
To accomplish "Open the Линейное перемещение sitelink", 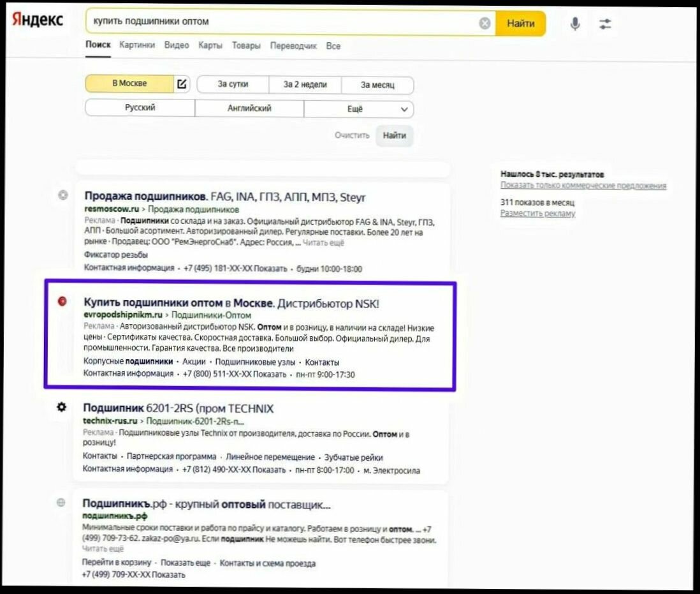I will tap(270, 457).
